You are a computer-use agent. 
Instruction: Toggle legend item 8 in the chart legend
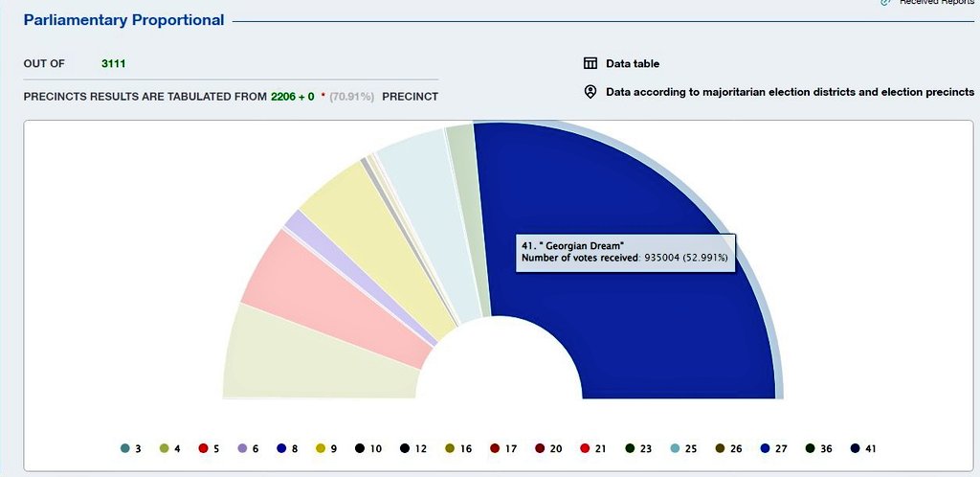pyautogui.click(x=287, y=448)
